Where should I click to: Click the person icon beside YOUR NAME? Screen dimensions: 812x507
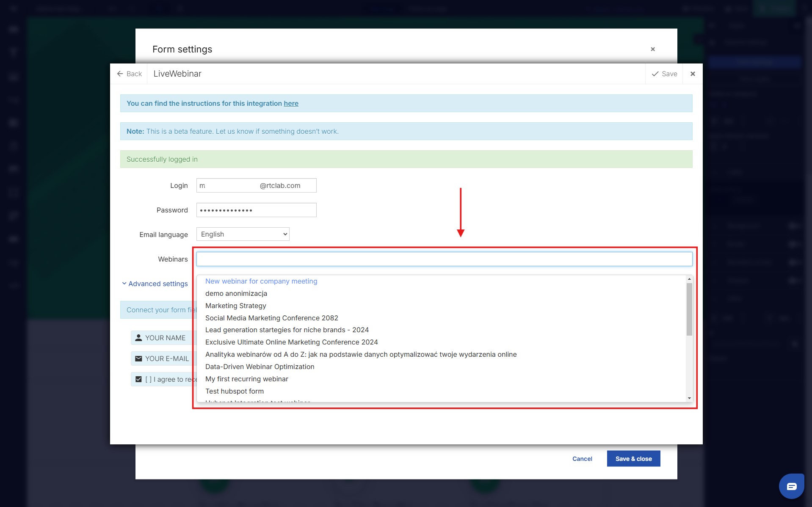tap(138, 338)
